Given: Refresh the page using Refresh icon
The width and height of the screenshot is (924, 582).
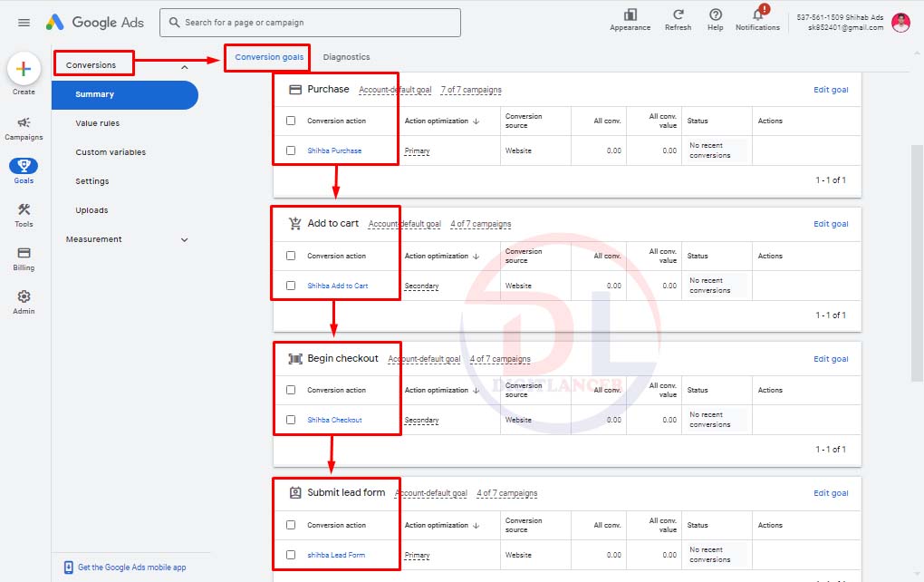Looking at the screenshot, I should 678,19.
